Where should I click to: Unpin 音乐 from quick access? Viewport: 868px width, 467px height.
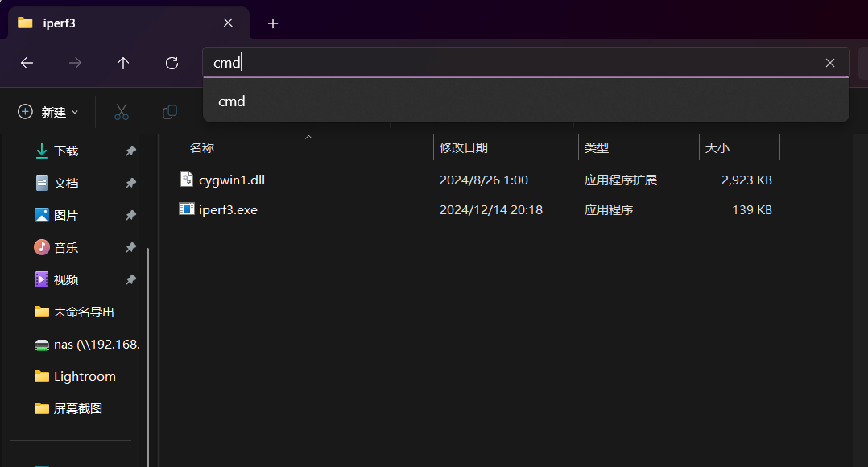pos(130,247)
